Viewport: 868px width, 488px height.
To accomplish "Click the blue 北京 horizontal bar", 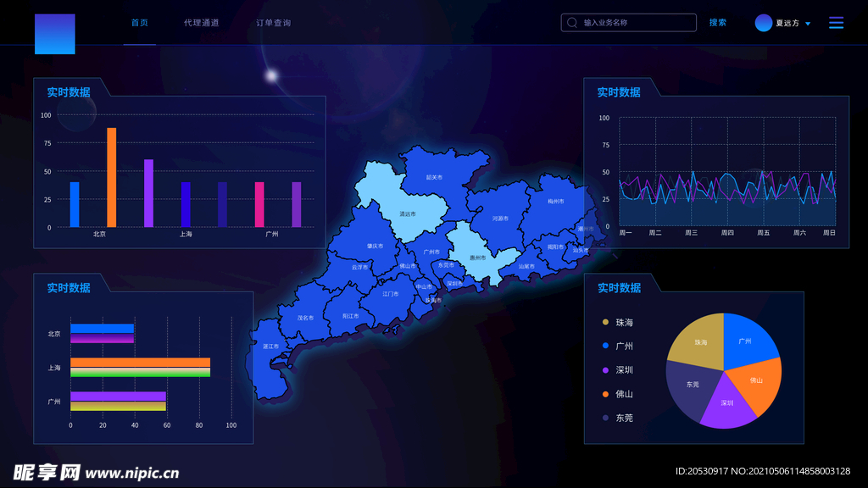I will [x=102, y=329].
